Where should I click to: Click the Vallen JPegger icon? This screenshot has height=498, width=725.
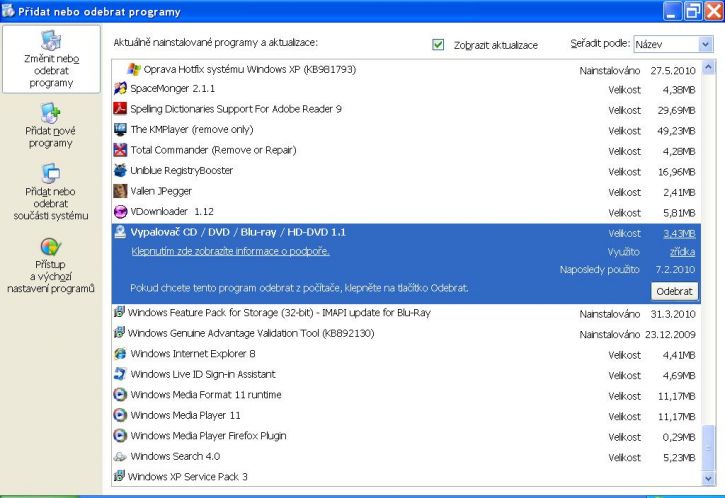pyautogui.click(x=120, y=191)
